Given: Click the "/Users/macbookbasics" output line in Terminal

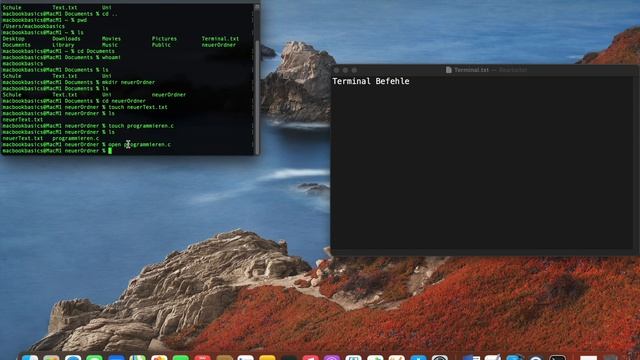Looking at the screenshot, I should click(33, 26).
